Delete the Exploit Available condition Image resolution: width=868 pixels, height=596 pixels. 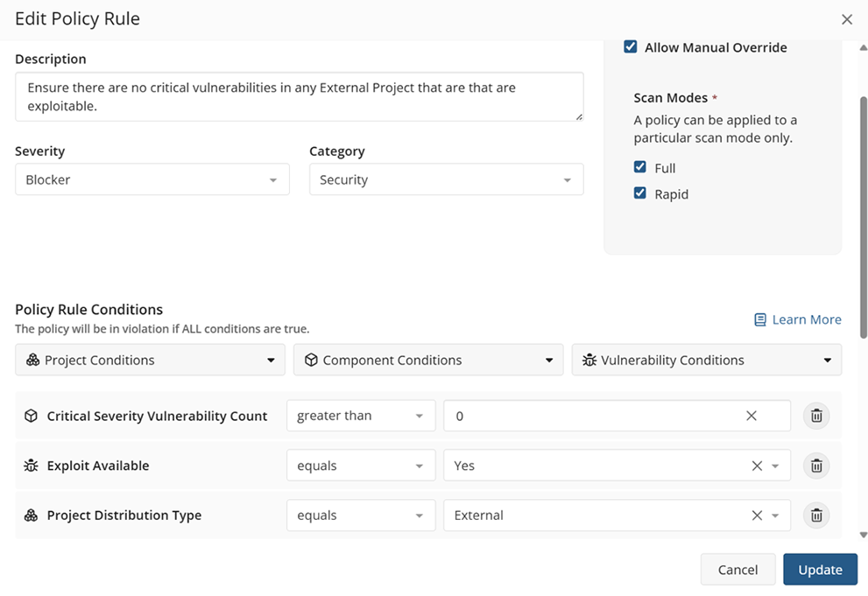click(816, 466)
